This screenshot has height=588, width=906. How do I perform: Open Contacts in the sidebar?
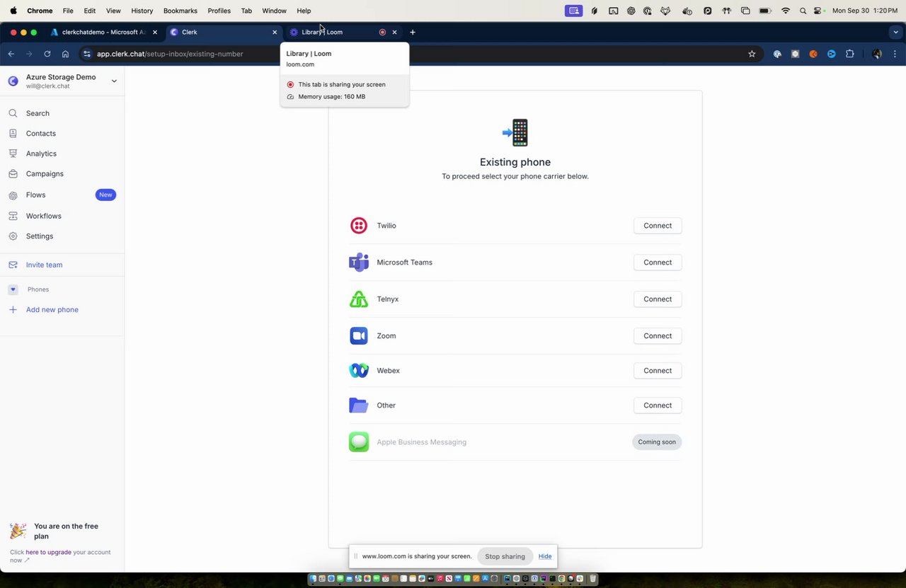tap(41, 133)
